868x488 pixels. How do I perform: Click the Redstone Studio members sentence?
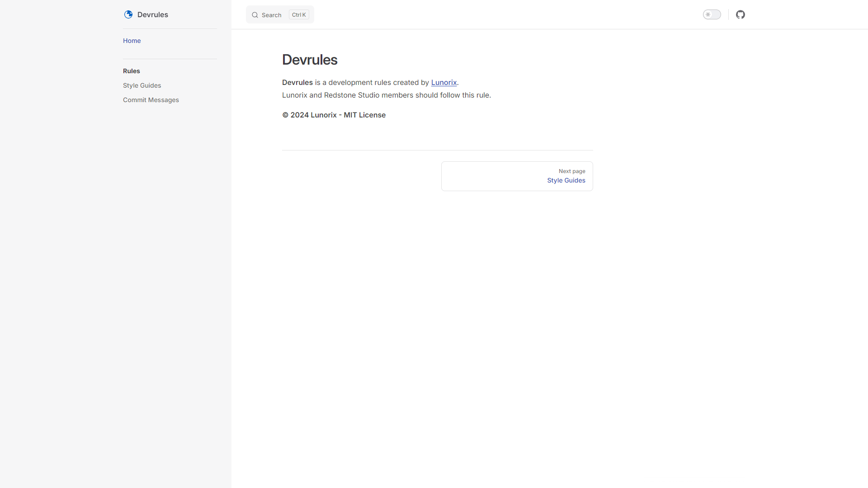click(387, 95)
